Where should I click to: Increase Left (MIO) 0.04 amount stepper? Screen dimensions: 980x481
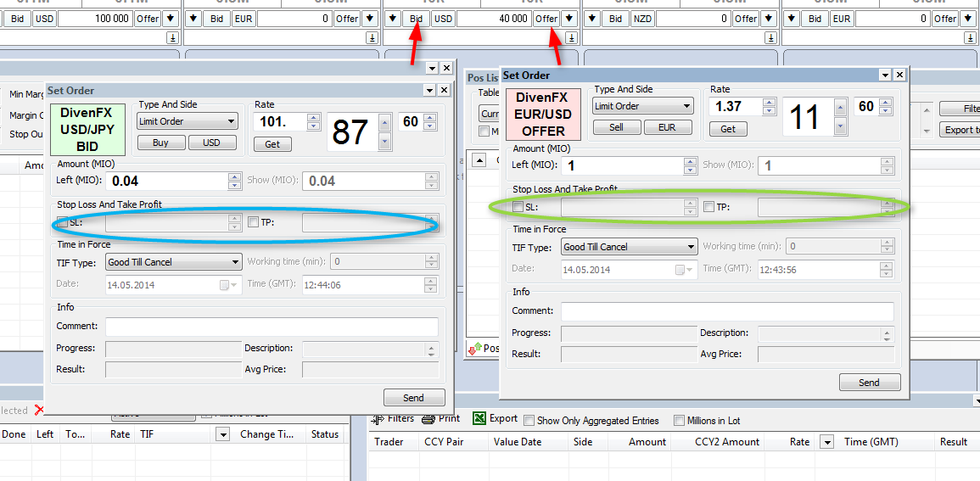click(235, 177)
